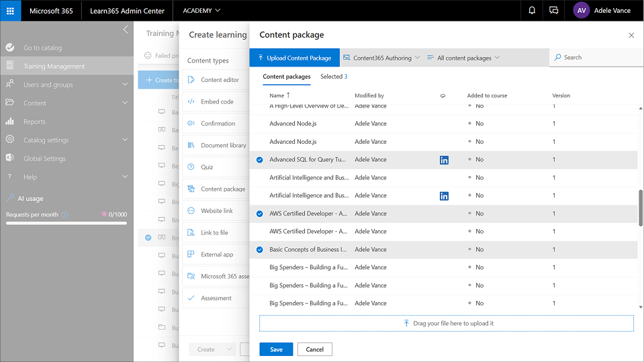
Task: Click Upload Content Package button
Action: click(294, 58)
